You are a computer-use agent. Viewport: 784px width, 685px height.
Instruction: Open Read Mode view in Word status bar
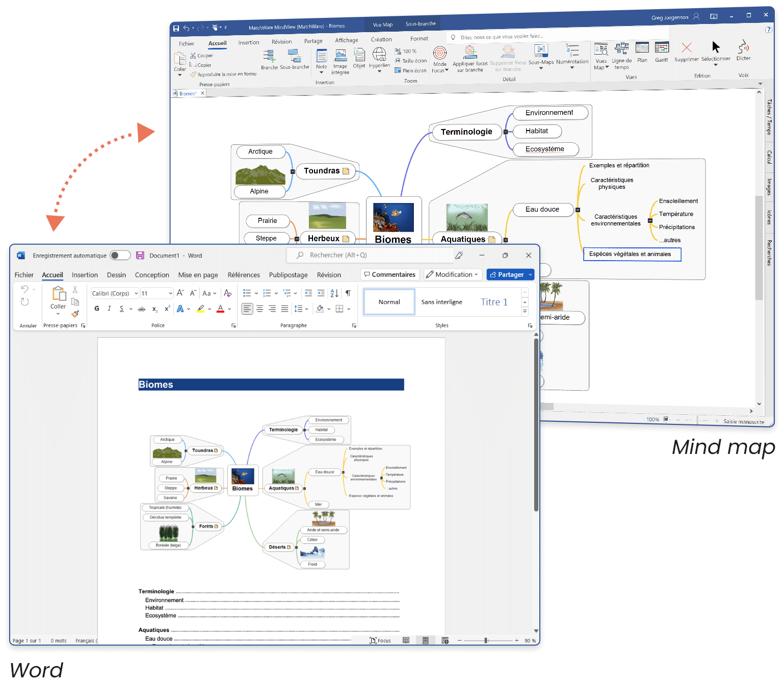pyautogui.click(x=406, y=640)
